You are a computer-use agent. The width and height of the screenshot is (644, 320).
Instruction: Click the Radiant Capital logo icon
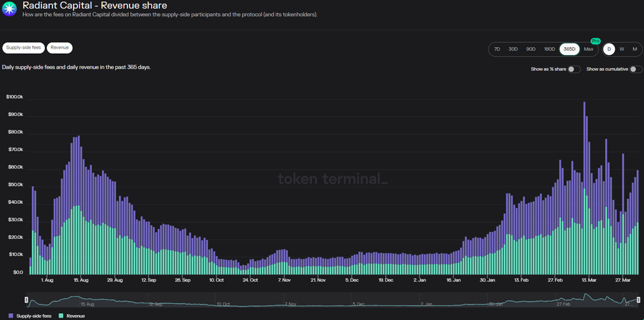(x=10, y=9)
